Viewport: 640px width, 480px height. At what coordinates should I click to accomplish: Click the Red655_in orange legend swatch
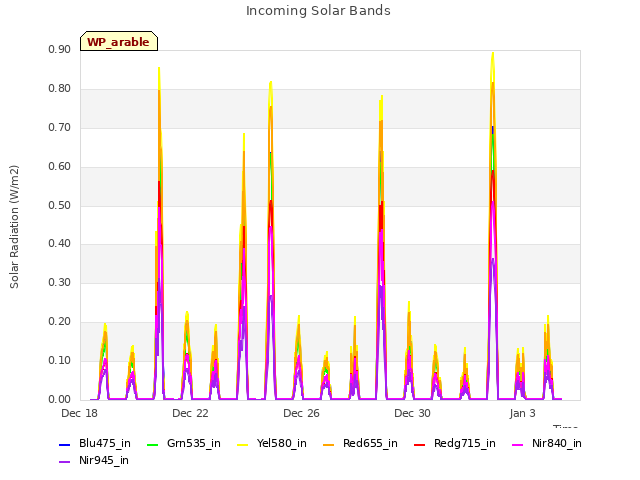point(329,444)
